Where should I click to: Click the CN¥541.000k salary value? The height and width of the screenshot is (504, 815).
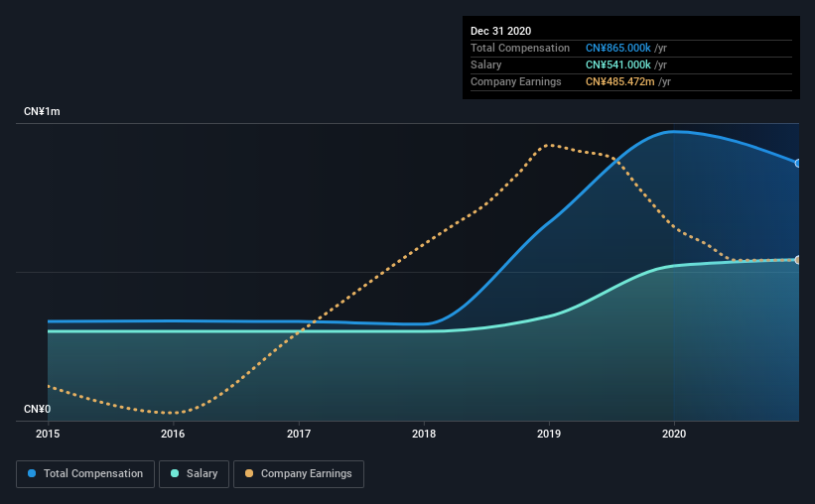click(x=618, y=64)
